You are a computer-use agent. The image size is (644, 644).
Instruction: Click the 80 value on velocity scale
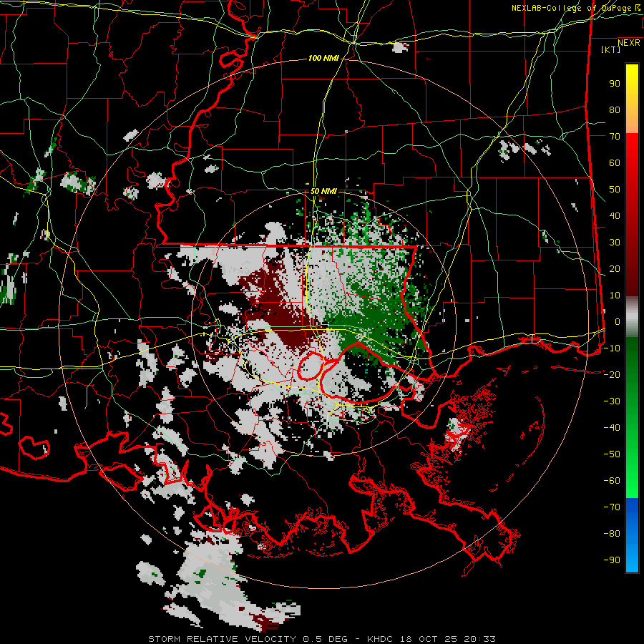tap(615, 110)
